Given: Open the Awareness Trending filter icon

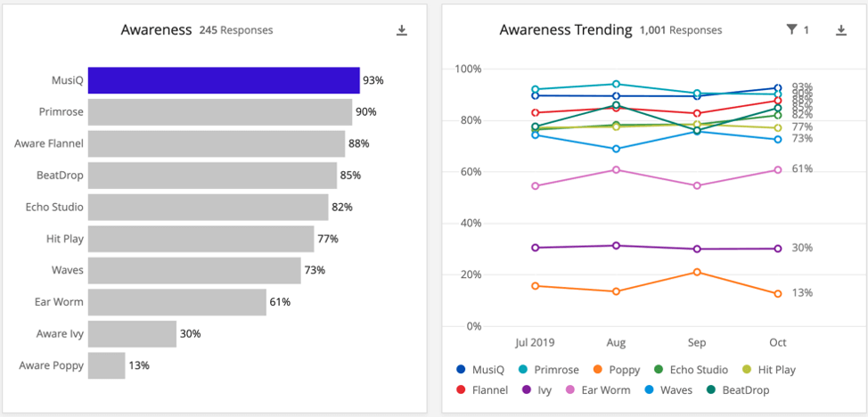Looking at the screenshot, I should point(791,30).
